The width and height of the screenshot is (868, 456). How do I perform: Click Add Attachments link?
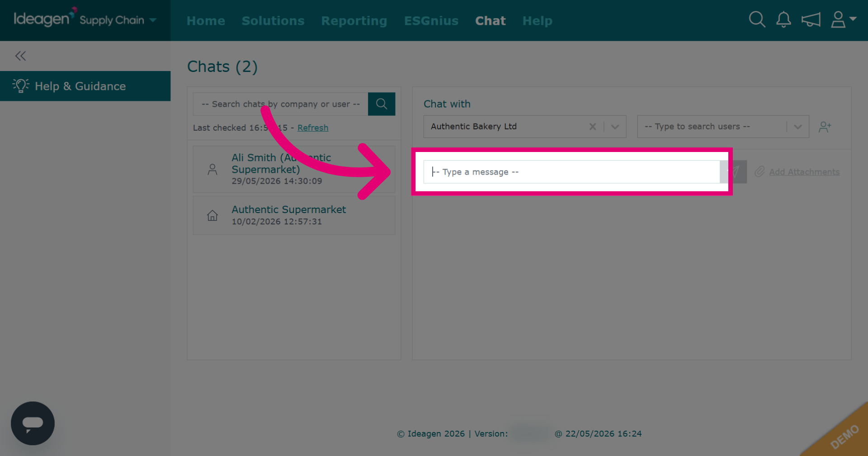(804, 172)
